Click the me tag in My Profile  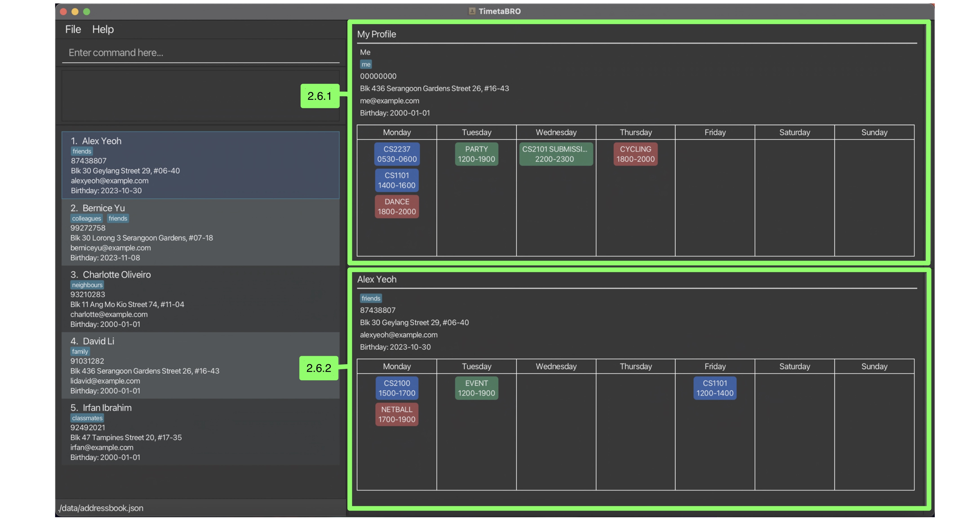point(366,64)
